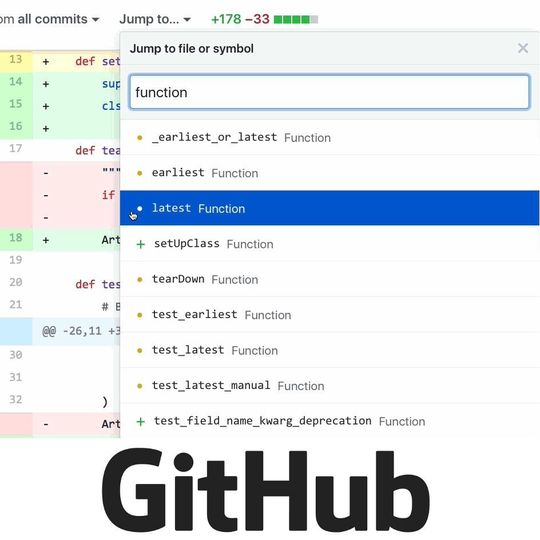Click the modified dot icon beside _earliest_or_latest
540x540 pixels.
139,138
